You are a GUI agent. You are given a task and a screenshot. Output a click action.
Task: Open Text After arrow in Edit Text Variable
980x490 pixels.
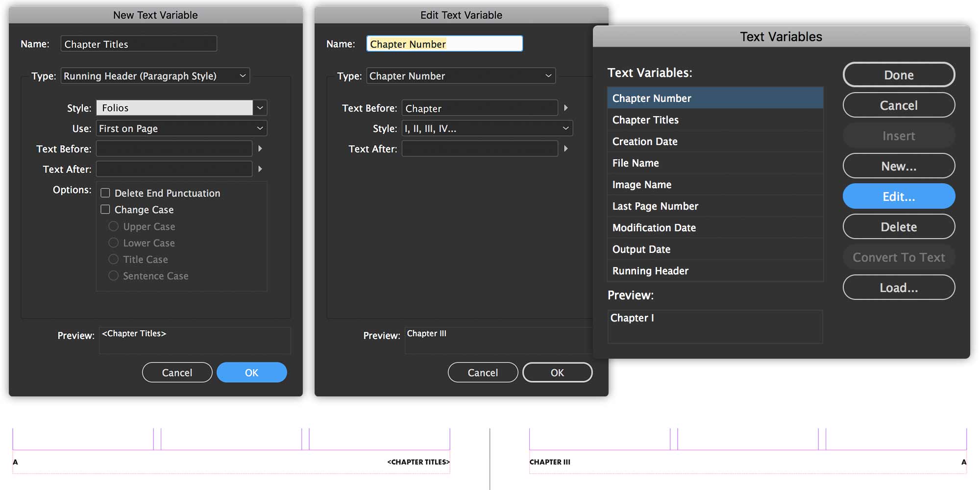pos(566,148)
